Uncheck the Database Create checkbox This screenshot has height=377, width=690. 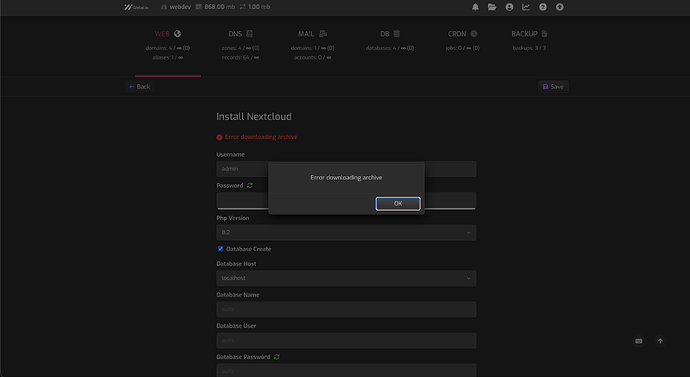pyautogui.click(x=220, y=249)
